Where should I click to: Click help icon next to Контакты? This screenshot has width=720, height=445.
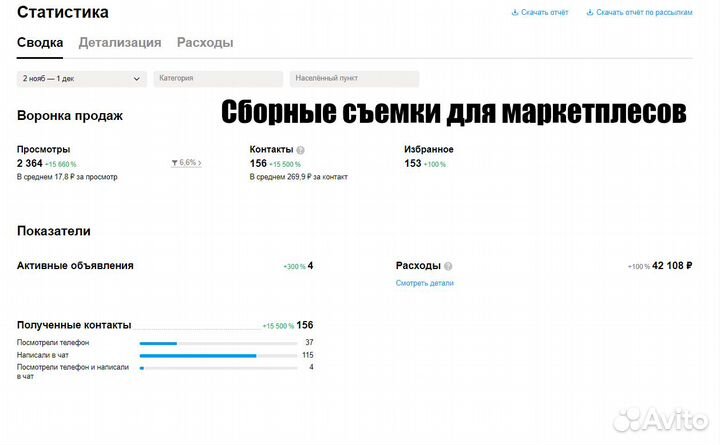click(x=300, y=150)
